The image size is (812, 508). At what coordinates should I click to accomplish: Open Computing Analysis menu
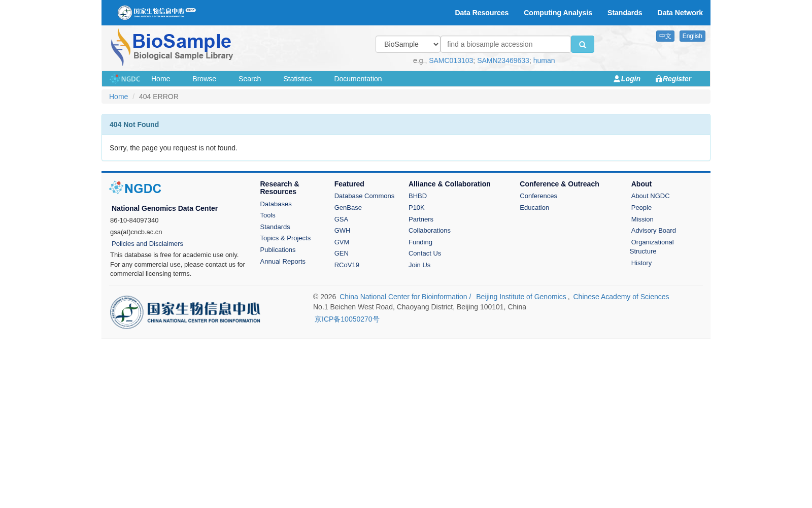[x=558, y=13]
